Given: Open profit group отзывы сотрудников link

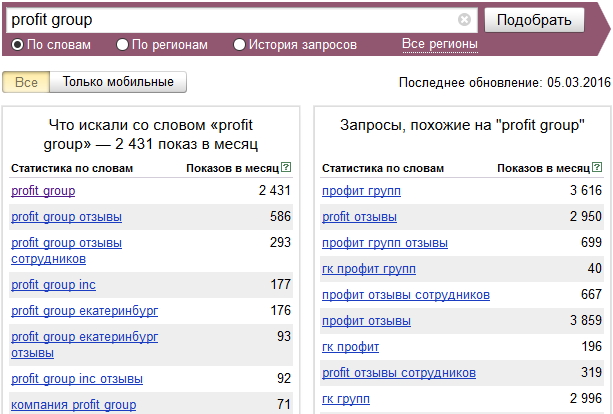Looking at the screenshot, I should [x=66, y=251].
